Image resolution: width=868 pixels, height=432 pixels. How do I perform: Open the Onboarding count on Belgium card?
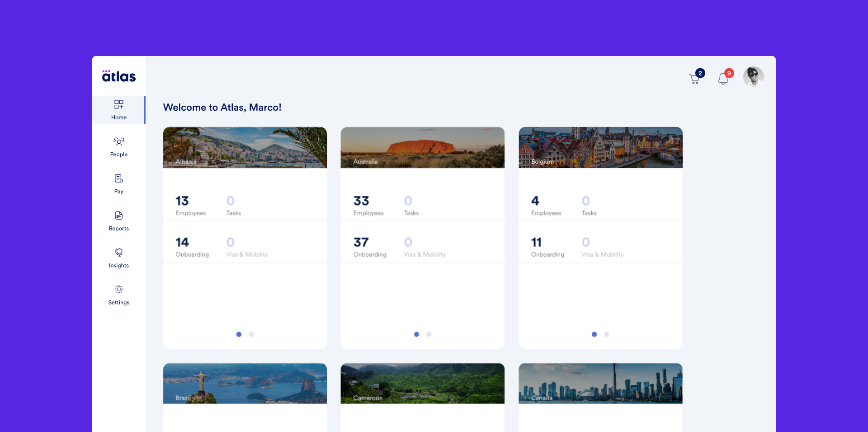click(x=547, y=247)
